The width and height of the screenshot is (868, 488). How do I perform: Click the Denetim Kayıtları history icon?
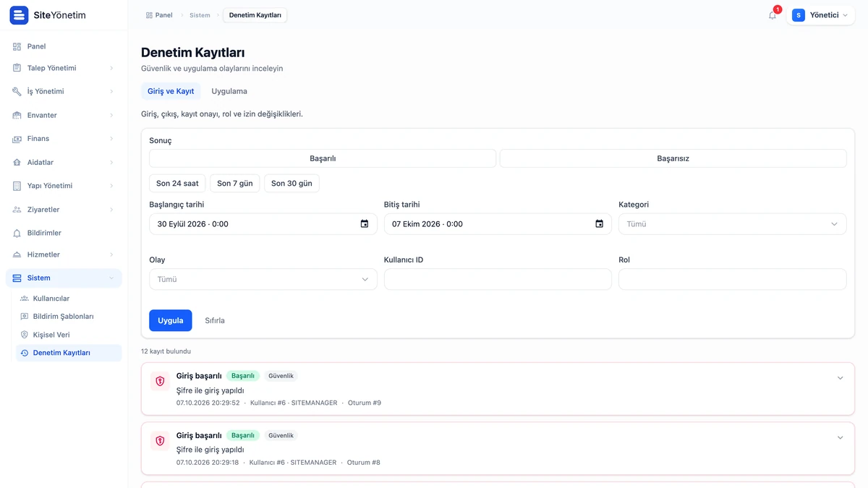tap(25, 354)
